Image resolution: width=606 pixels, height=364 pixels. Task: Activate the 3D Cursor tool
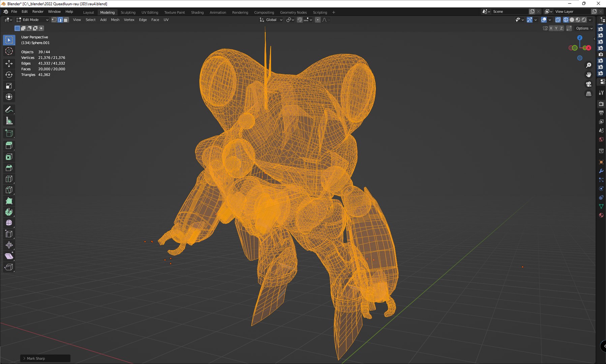coord(9,51)
